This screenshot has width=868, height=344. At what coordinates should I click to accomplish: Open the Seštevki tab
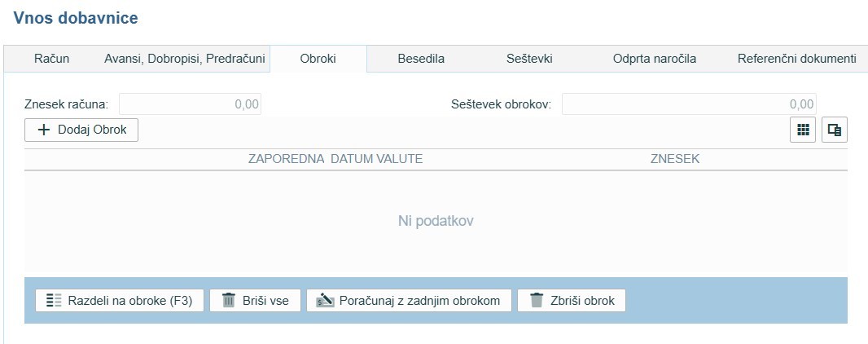pos(529,59)
